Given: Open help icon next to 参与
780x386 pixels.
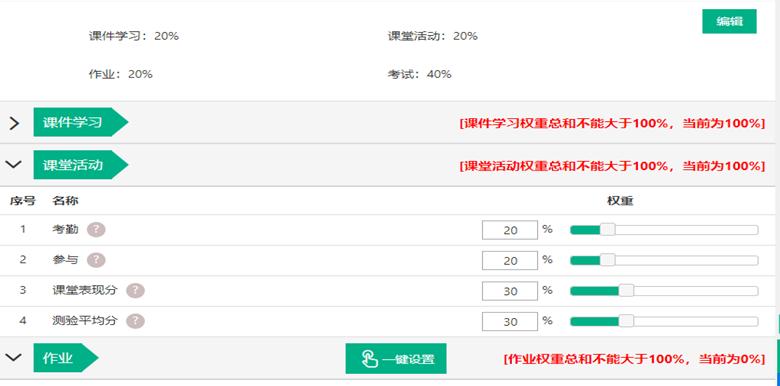Looking at the screenshot, I should pyautogui.click(x=96, y=260).
